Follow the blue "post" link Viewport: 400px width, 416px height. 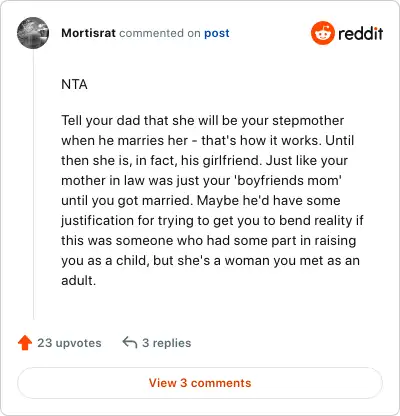(x=217, y=33)
